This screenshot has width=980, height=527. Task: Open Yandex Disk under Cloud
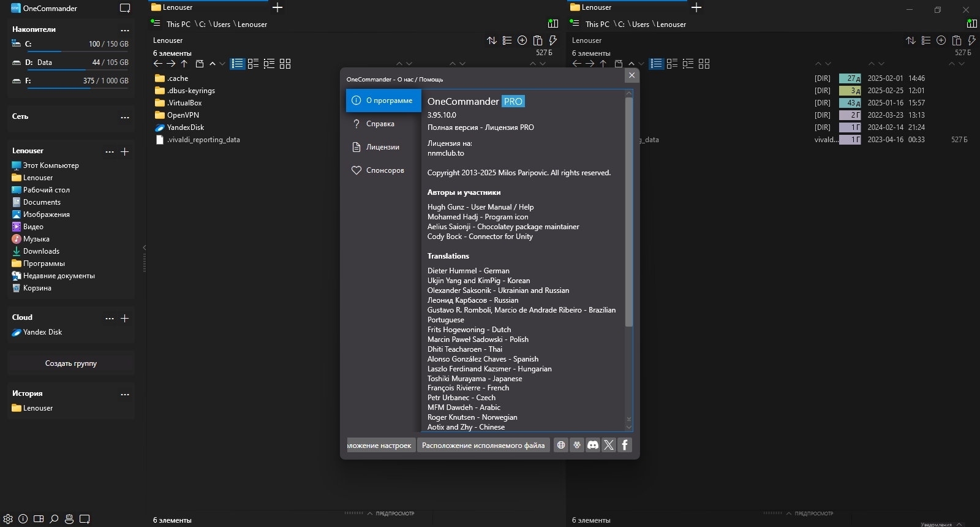point(42,332)
